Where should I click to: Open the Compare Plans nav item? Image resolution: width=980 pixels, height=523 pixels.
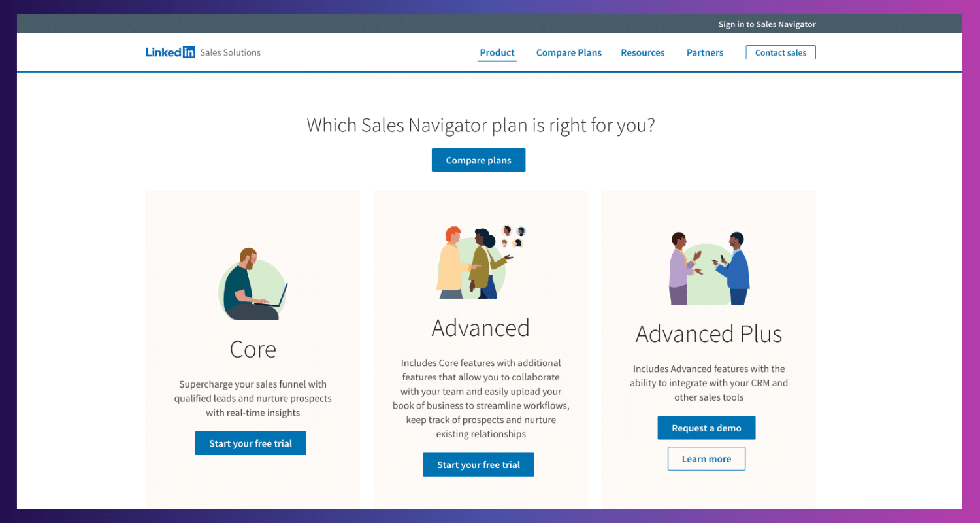coord(569,53)
